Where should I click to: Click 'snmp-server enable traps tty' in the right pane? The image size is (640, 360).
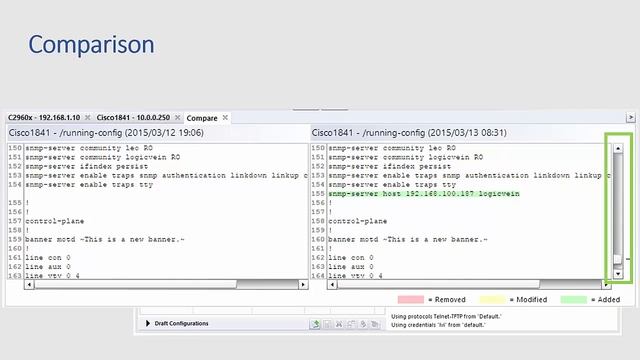coord(392,185)
